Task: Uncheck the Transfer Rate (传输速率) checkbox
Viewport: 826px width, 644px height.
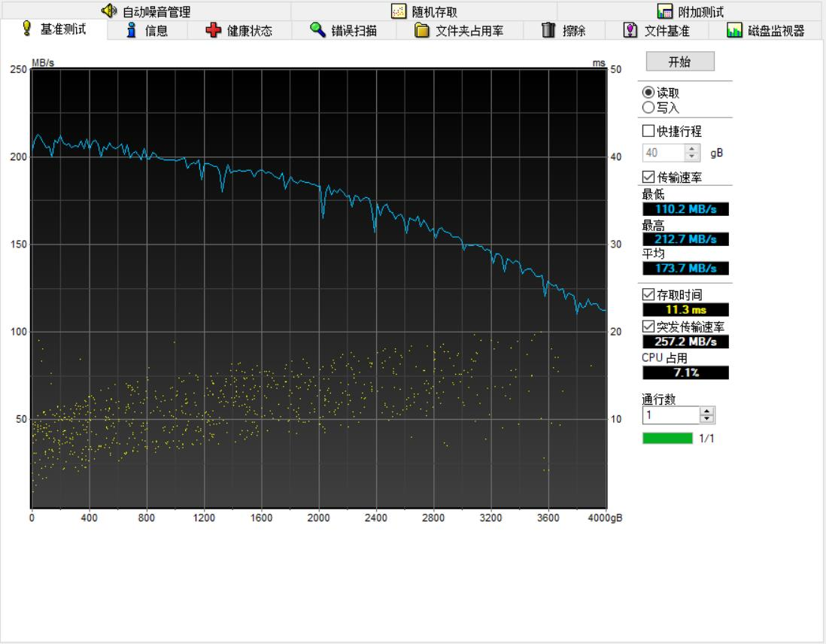Action: pyautogui.click(x=648, y=177)
